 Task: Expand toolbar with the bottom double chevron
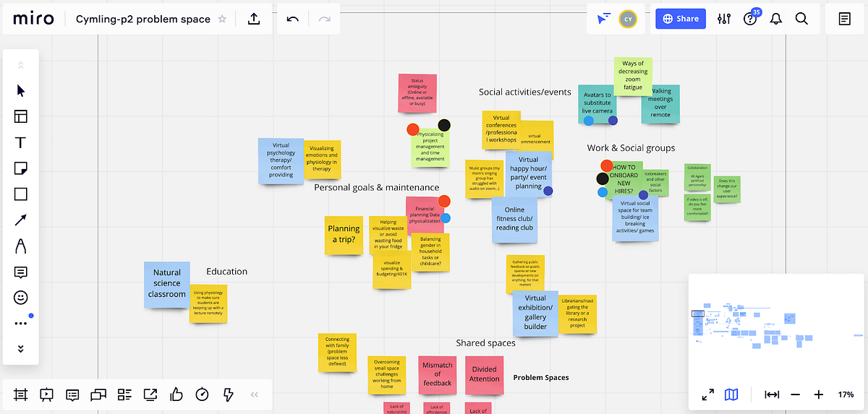pyautogui.click(x=21, y=348)
